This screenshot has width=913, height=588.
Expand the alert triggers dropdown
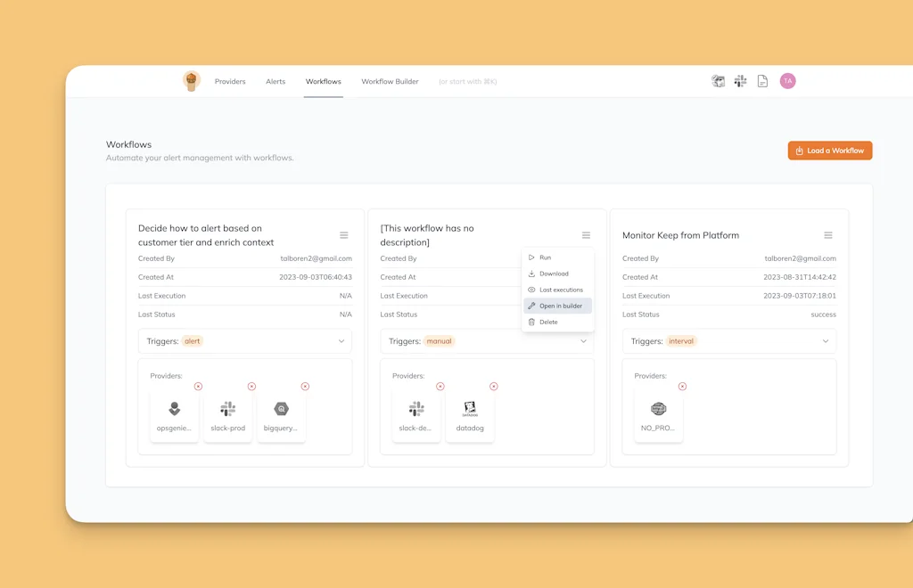[341, 341]
